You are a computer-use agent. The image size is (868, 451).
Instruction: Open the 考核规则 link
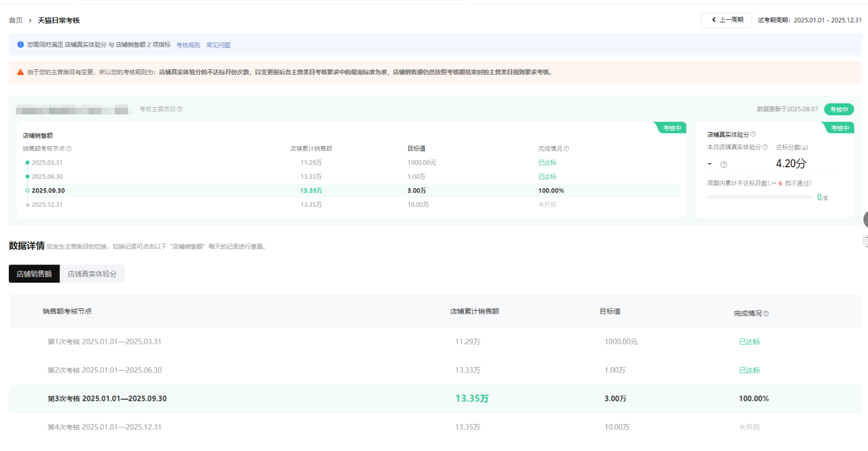(x=188, y=45)
